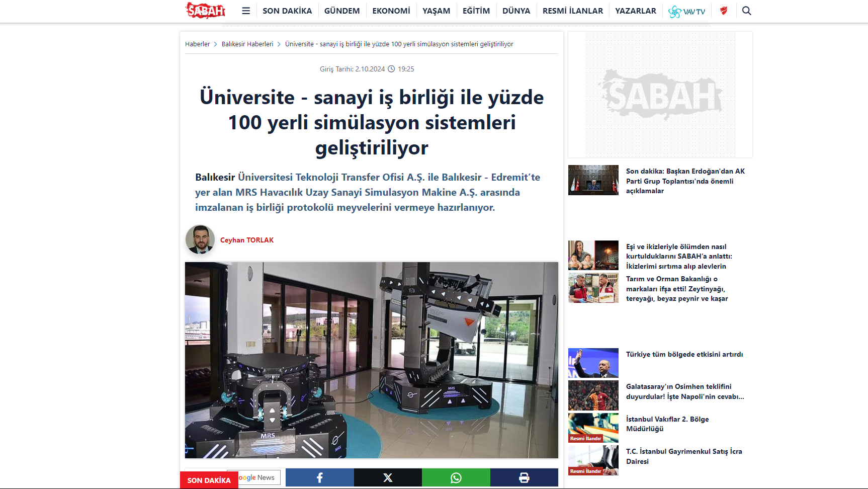This screenshot has height=489, width=868.
Task: Click the clock icon beside 19:25
Action: [x=391, y=69]
